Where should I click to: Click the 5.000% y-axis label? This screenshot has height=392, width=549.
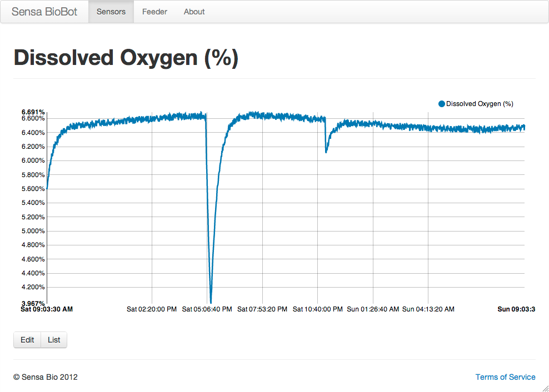point(33,231)
